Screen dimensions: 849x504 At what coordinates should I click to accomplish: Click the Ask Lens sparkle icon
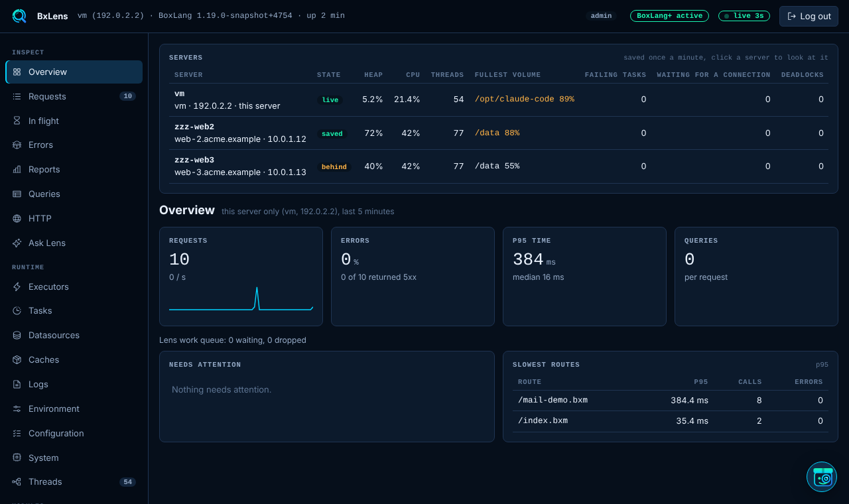[17, 243]
